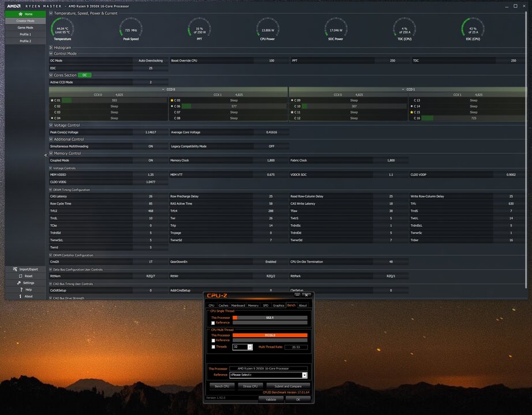Image resolution: width=532 pixels, height=415 pixels.
Task: Open About in Ryzen Master sidebar
Action: pos(25,296)
